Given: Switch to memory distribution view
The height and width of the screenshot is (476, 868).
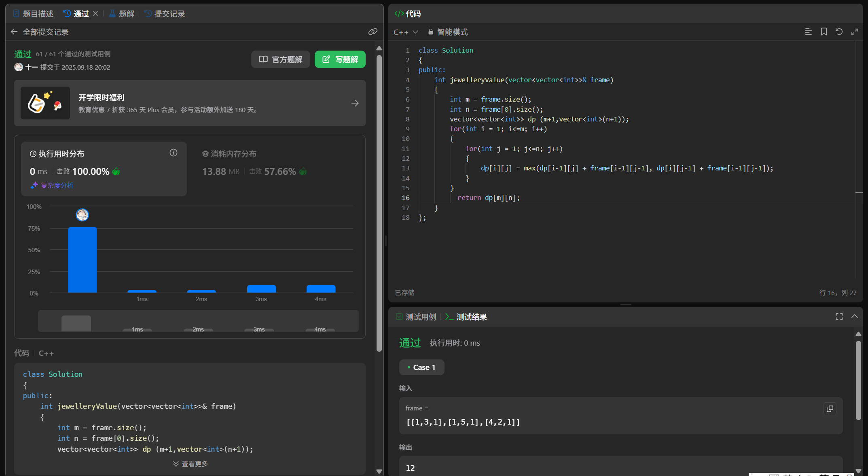Looking at the screenshot, I should (229, 154).
